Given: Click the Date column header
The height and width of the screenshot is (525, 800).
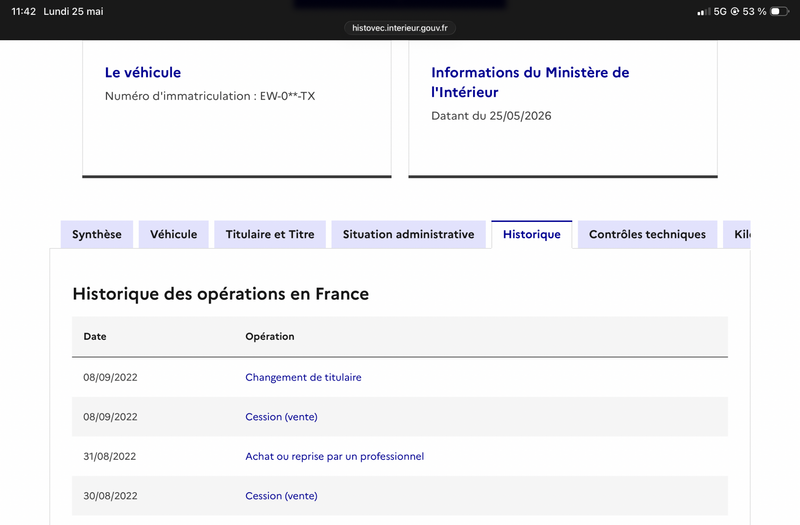Looking at the screenshot, I should [x=95, y=337].
